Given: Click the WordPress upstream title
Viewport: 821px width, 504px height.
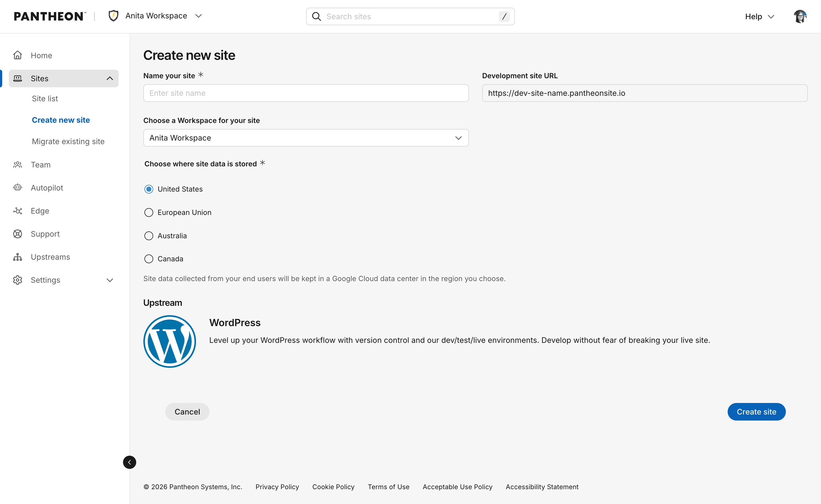Looking at the screenshot, I should [235, 323].
